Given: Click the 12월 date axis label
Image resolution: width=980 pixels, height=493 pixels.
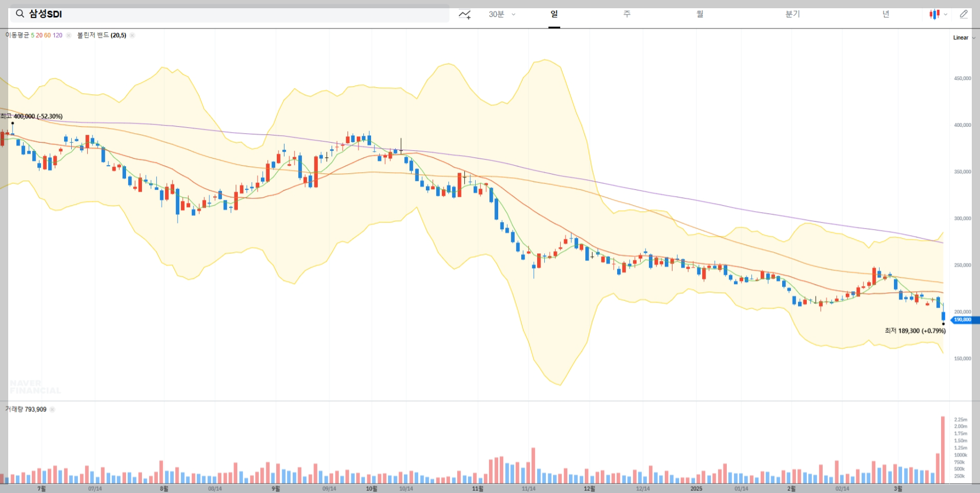Looking at the screenshot, I should tap(589, 489).
